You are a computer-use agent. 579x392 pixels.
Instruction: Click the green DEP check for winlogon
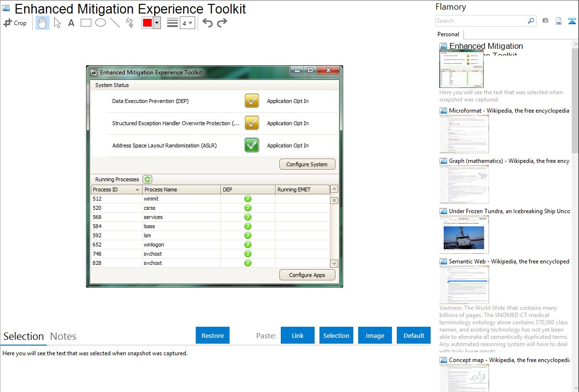(248, 245)
